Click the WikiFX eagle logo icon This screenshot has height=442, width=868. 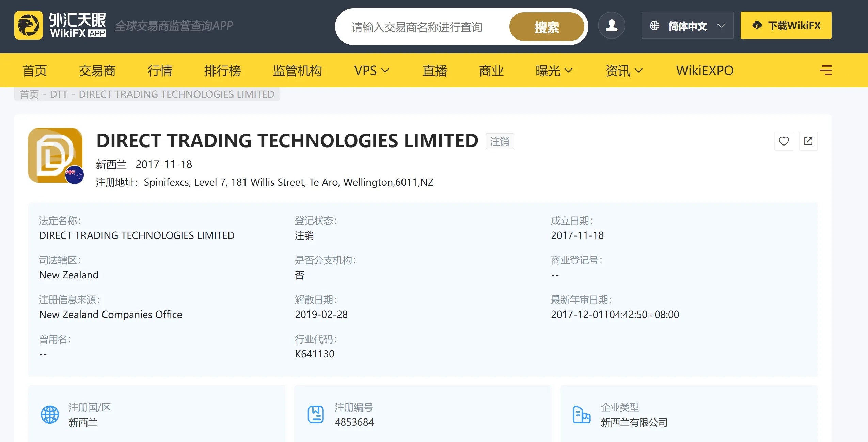tap(29, 25)
